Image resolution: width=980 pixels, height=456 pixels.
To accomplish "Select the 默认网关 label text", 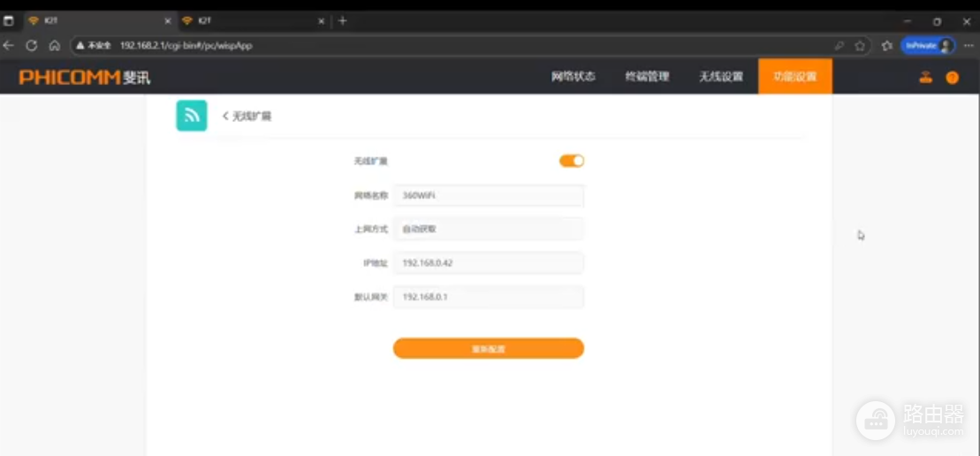I will 370,297.
